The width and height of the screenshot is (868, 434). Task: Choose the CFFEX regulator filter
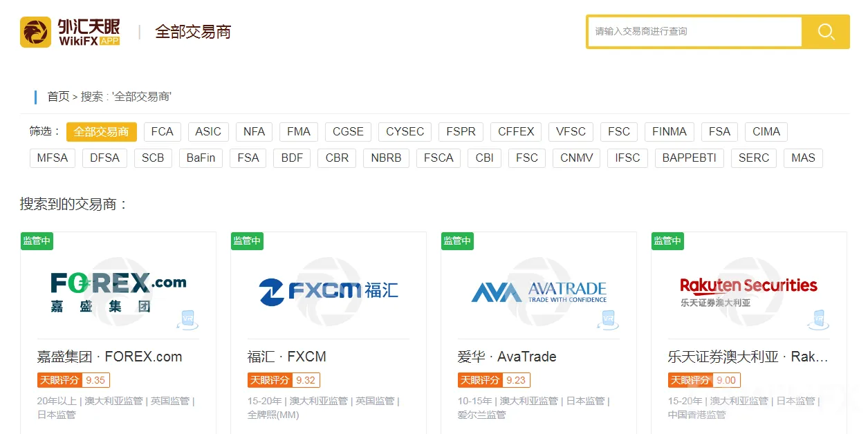click(517, 132)
